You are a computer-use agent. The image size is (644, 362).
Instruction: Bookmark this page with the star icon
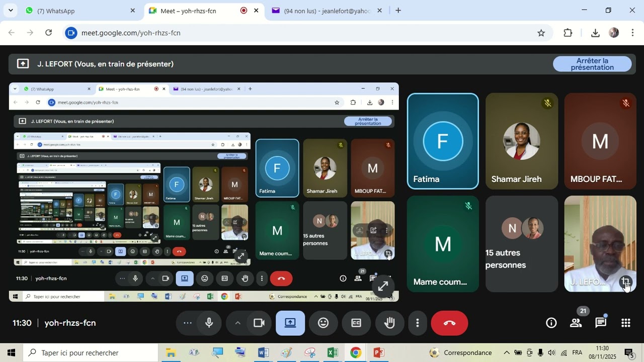(x=541, y=33)
